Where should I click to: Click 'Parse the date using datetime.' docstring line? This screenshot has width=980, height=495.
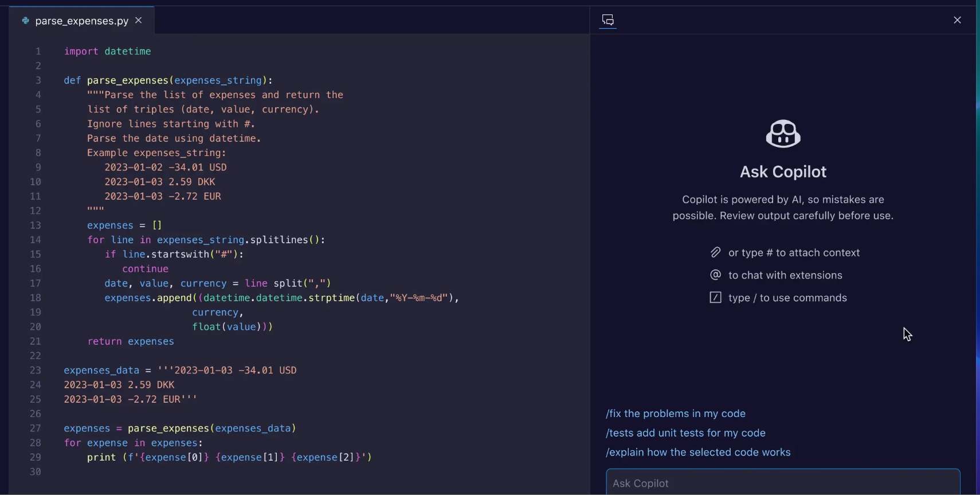tap(174, 138)
